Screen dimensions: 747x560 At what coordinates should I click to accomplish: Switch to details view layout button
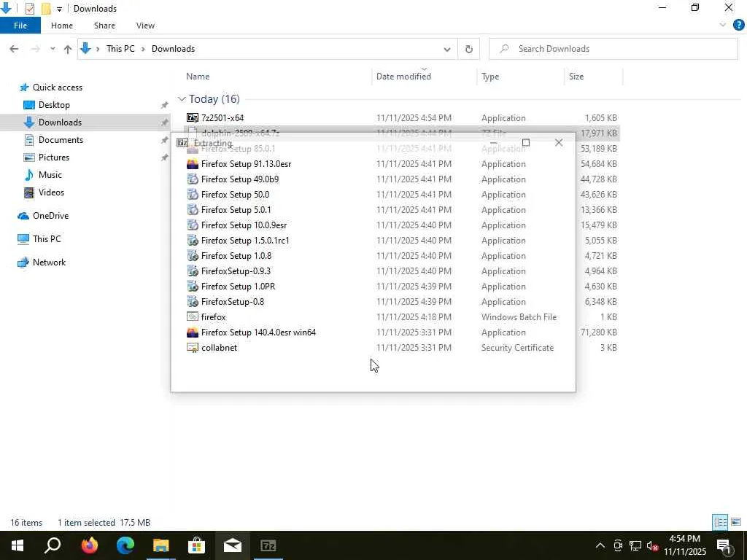(x=720, y=522)
